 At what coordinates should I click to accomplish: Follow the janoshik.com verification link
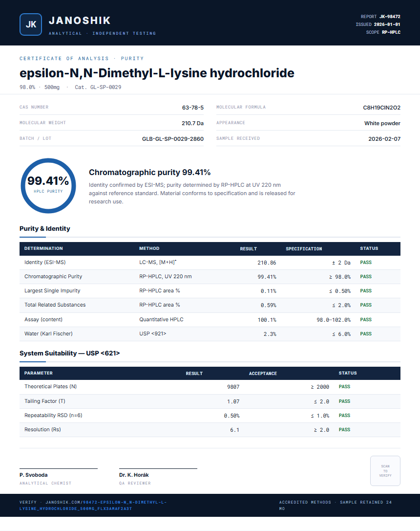click(93, 505)
